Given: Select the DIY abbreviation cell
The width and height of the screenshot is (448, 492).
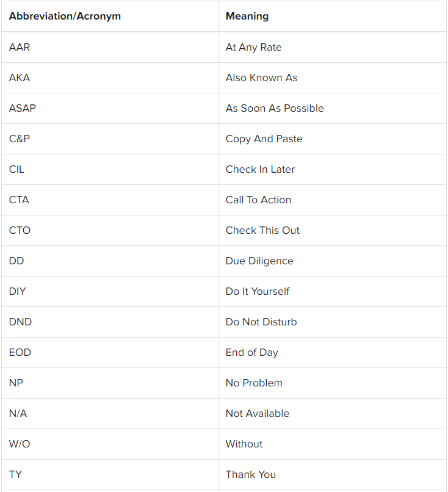Looking at the screenshot, I should tap(110, 292).
